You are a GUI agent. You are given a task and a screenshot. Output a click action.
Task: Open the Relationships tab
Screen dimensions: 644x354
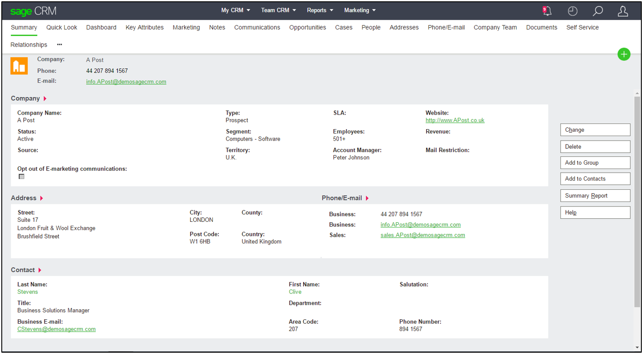point(29,45)
